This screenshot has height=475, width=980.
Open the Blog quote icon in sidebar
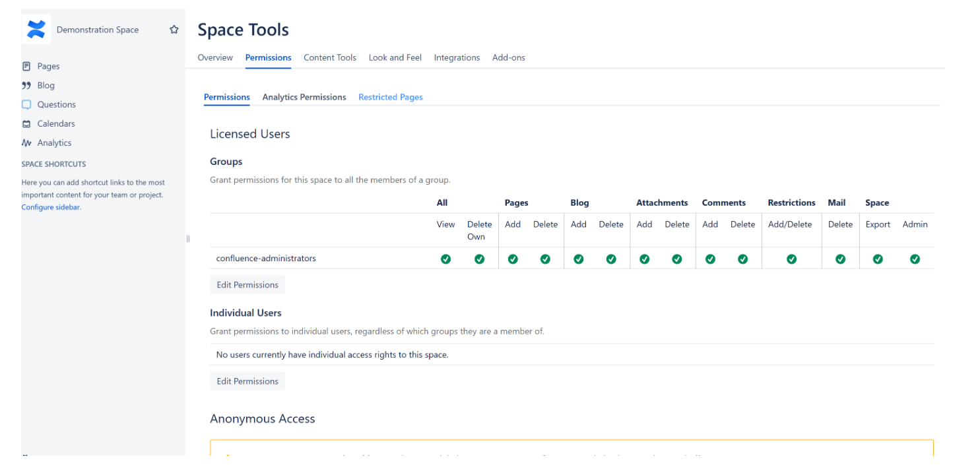(26, 85)
